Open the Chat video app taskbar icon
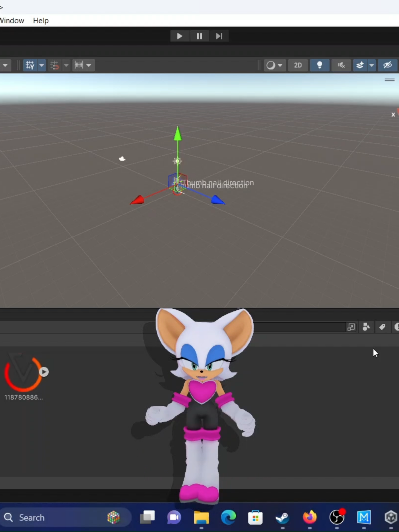 (x=174, y=518)
